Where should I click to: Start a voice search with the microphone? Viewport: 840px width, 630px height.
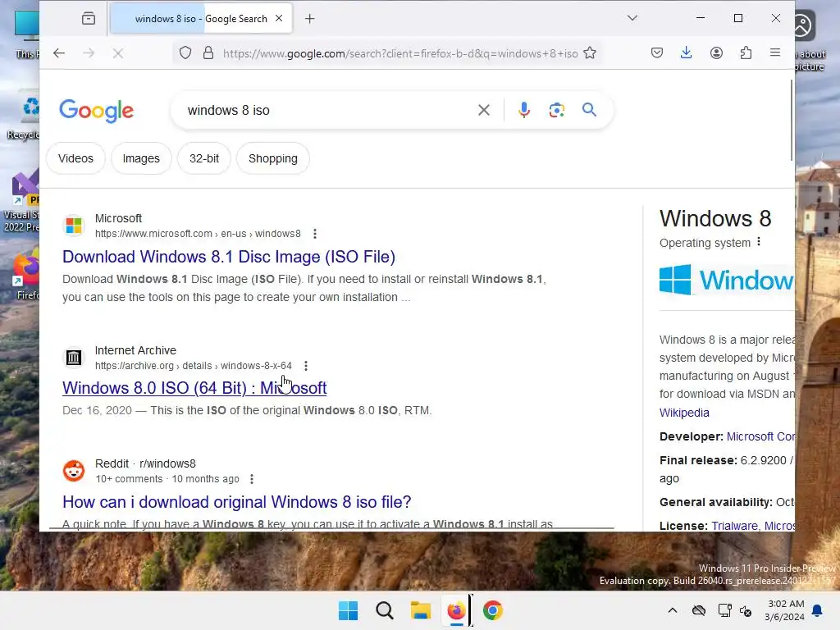click(x=524, y=110)
